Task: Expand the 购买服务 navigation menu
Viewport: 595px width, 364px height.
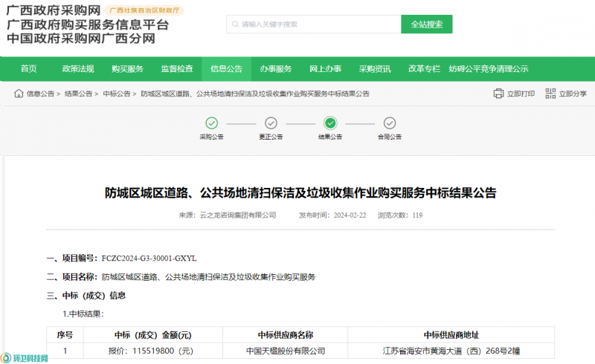Action: click(127, 69)
